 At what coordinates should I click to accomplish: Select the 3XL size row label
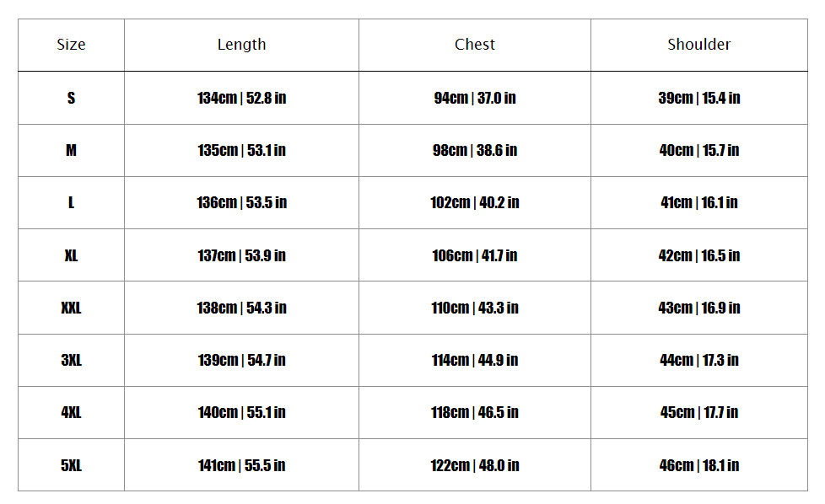point(71,360)
